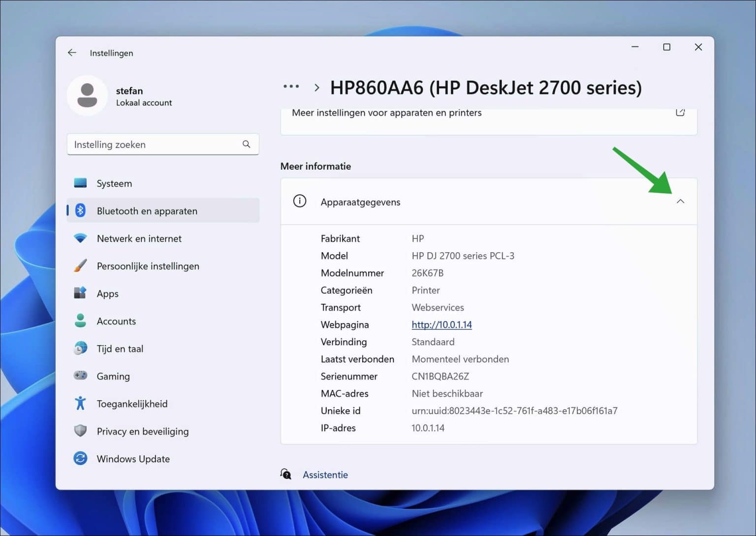Select the Windows Update icon

point(80,458)
